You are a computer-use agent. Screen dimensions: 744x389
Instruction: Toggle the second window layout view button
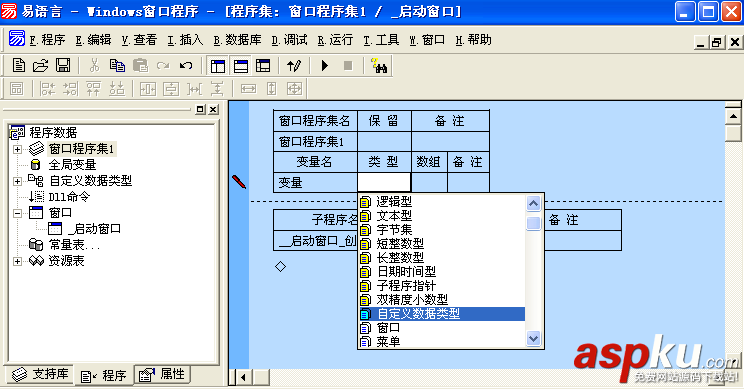[x=241, y=66]
